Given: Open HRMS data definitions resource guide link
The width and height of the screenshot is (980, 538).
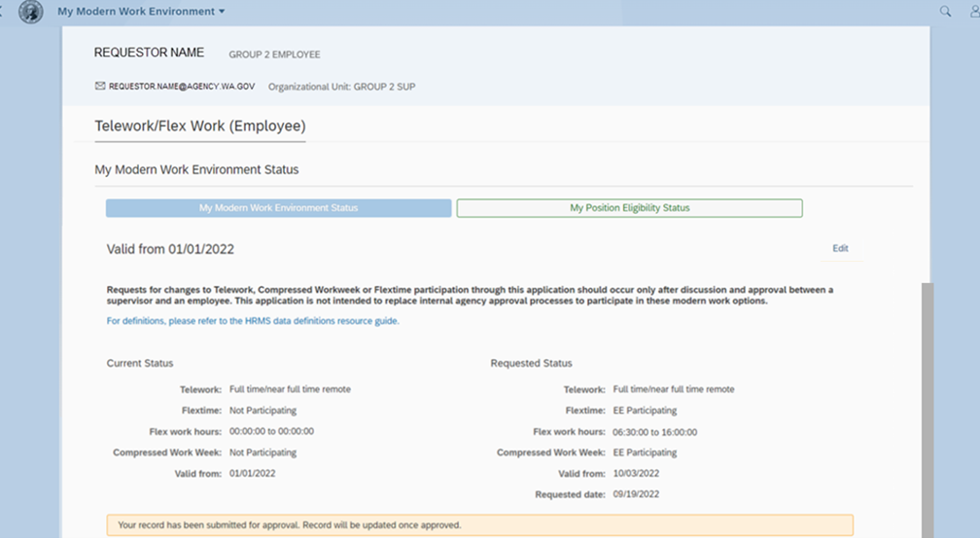Looking at the screenshot, I should point(253,321).
